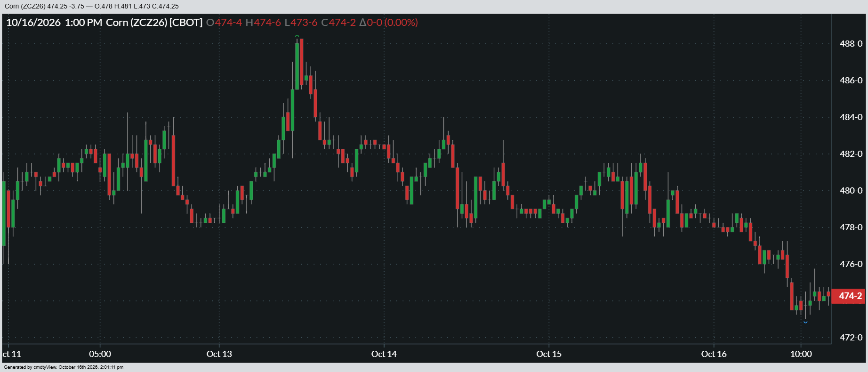The image size is (868, 372).
Task: Select the close value C474-2
Action: [x=338, y=23]
